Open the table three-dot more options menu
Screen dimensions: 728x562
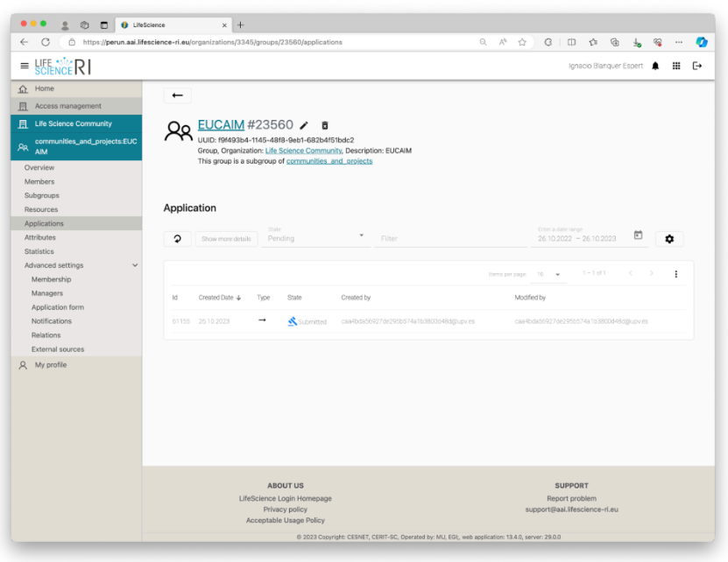coord(675,274)
